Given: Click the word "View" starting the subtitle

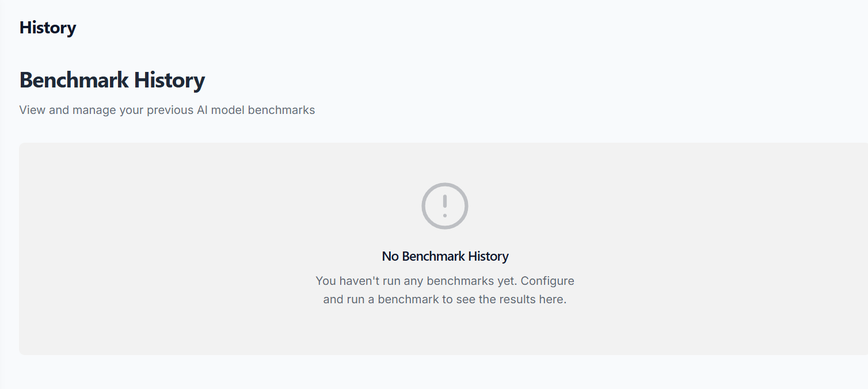Looking at the screenshot, I should (x=32, y=110).
